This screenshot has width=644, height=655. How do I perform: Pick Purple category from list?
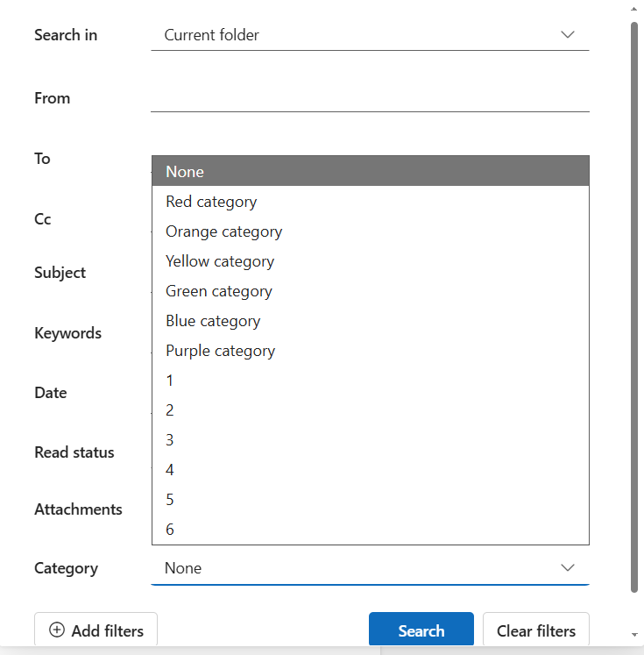[371, 351]
